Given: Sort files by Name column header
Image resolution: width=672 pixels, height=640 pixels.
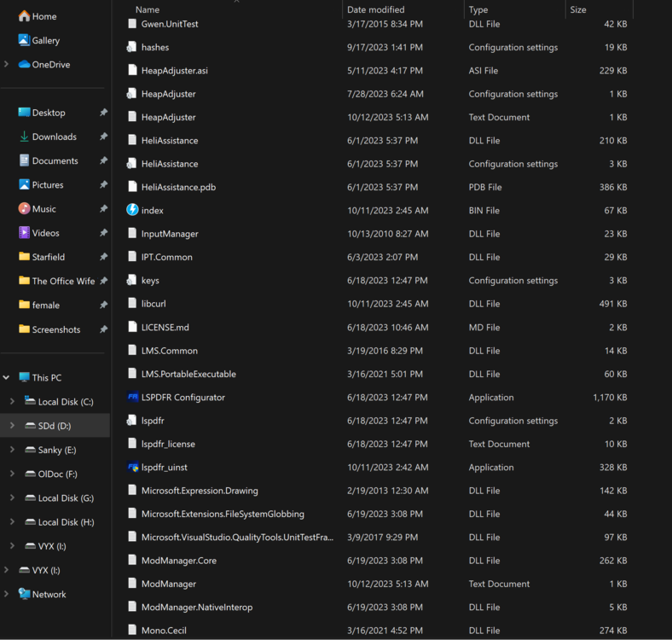Looking at the screenshot, I should coord(148,9).
